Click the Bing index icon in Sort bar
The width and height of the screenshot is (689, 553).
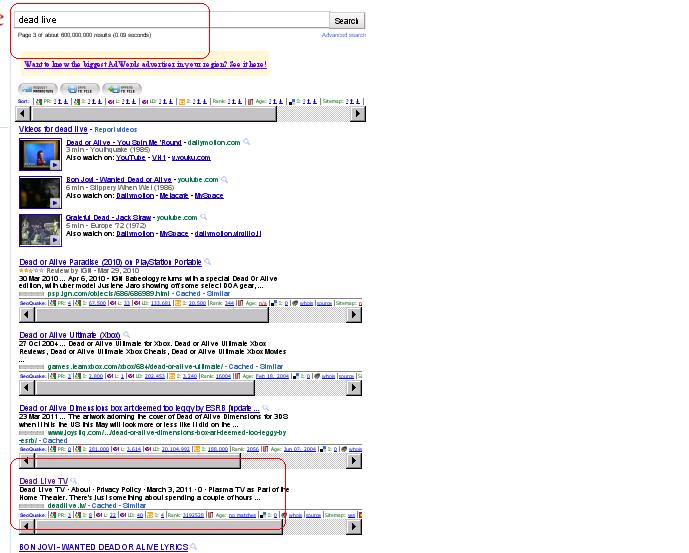tap(182, 102)
